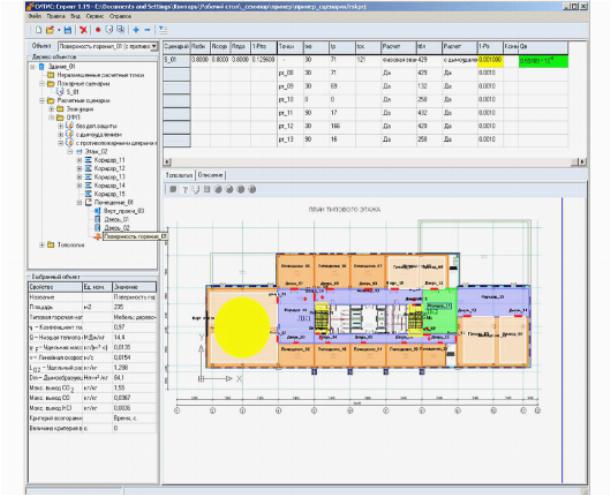Click the red X delete icon
The width and height of the screenshot is (610, 495).
pos(81,31)
